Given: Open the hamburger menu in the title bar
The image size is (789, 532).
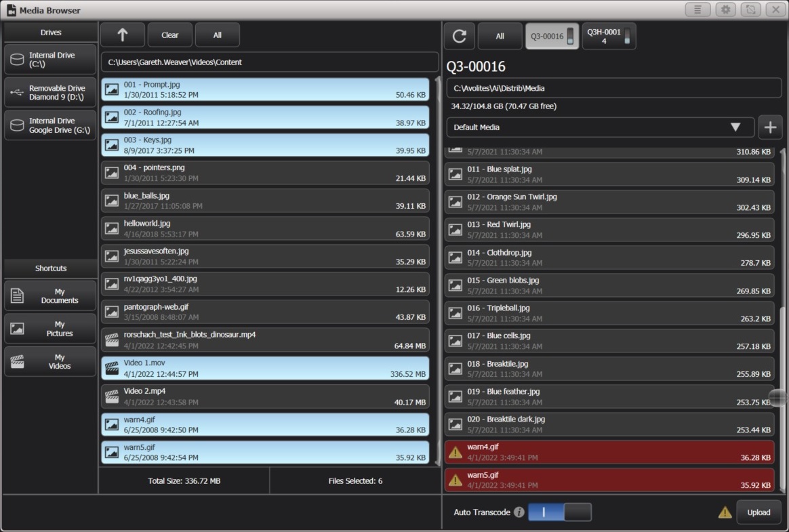Looking at the screenshot, I should [697, 9].
